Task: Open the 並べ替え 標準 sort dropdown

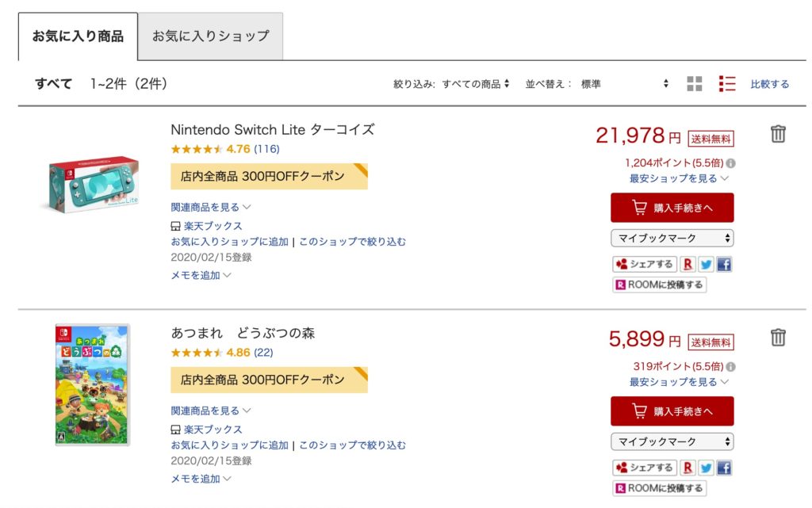Action: click(624, 84)
